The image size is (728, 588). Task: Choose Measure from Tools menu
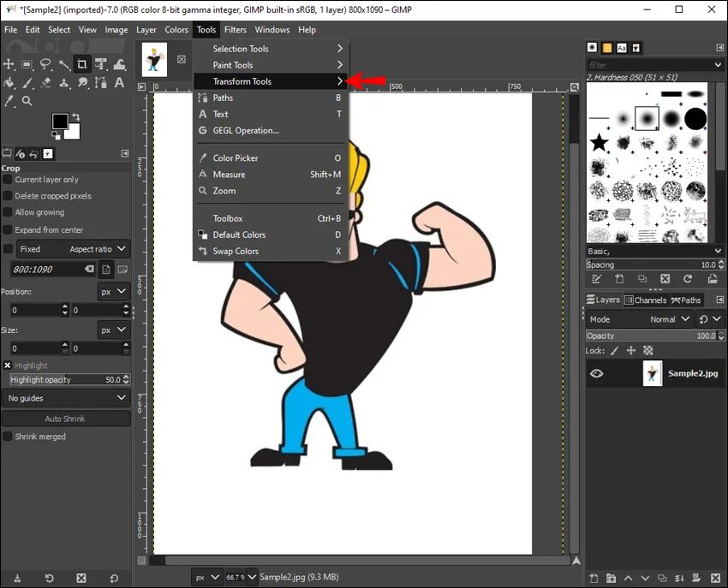coord(270,175)
